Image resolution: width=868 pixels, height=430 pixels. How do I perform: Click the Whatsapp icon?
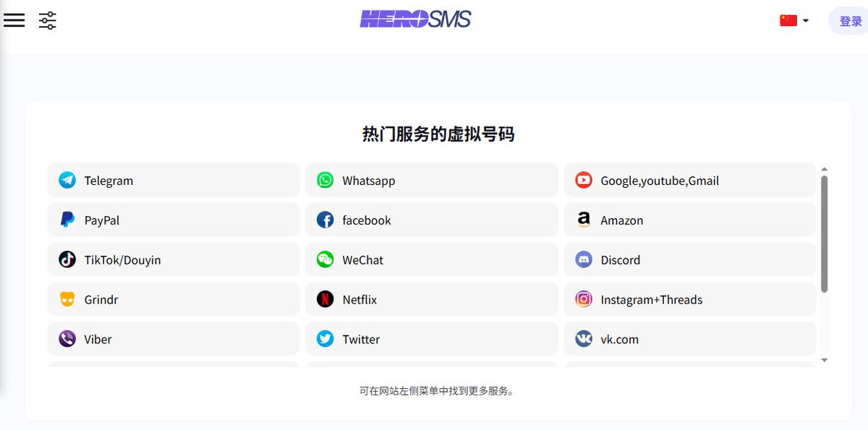[x=325, y=180]
